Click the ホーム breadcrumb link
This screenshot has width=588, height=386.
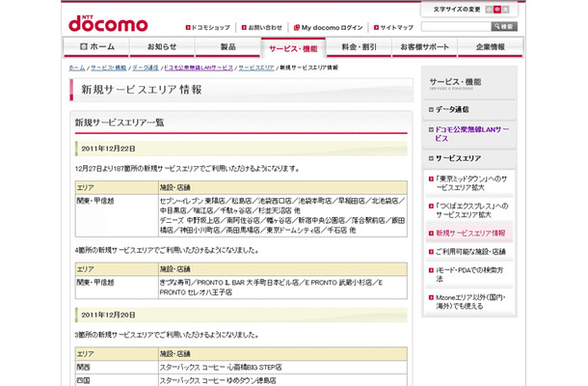coord(77,68)
